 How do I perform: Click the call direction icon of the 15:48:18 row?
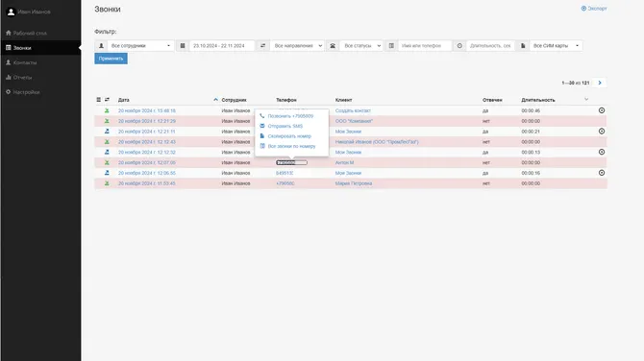pos(107,110)
